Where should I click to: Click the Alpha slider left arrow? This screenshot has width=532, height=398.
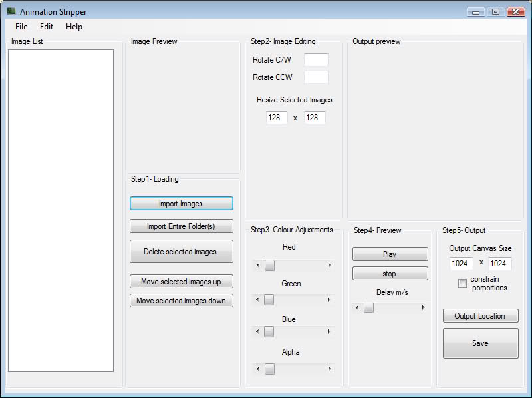[x=258, y=369]
